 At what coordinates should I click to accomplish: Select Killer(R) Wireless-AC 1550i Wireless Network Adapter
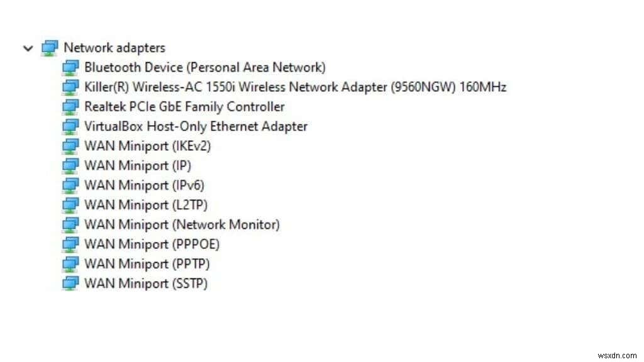296,87
